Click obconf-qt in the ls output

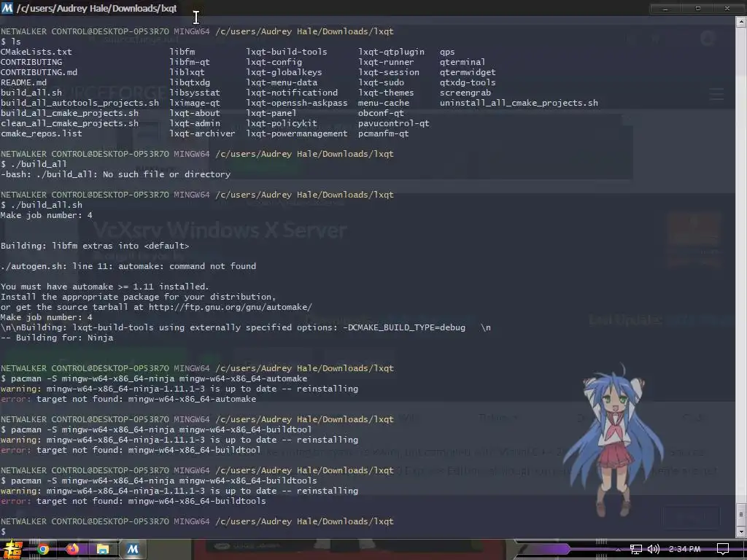[x=381, y=113]
